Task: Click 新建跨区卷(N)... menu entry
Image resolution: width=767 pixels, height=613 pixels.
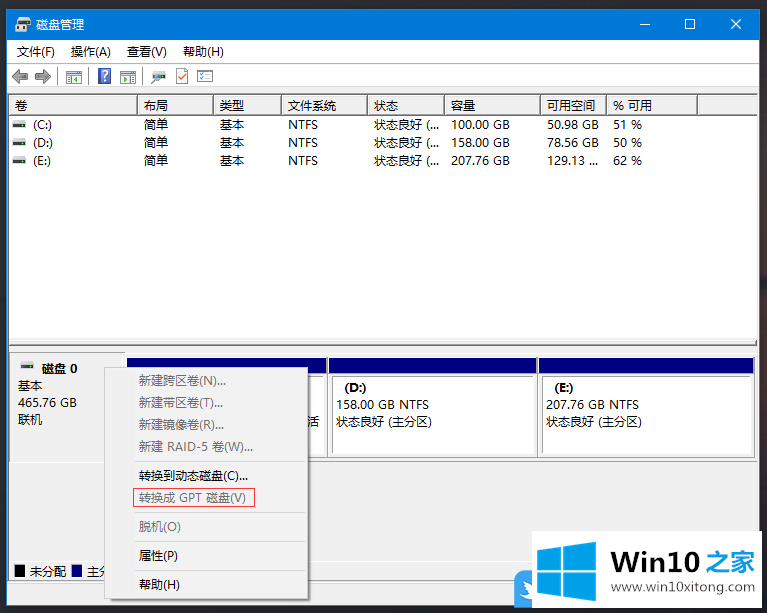Action: point(182,381)
